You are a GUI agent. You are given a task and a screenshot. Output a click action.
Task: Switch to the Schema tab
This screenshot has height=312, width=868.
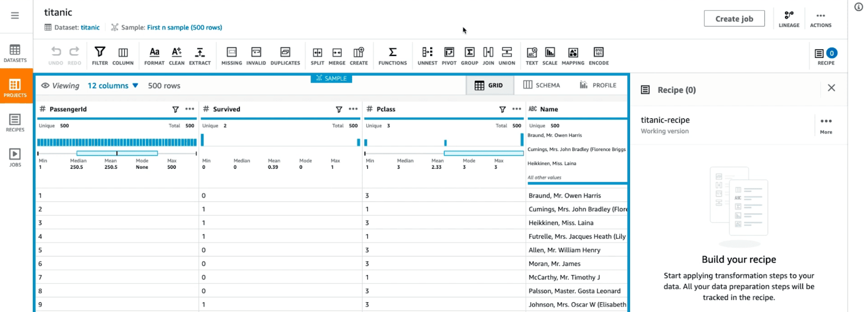coord(541,85)
